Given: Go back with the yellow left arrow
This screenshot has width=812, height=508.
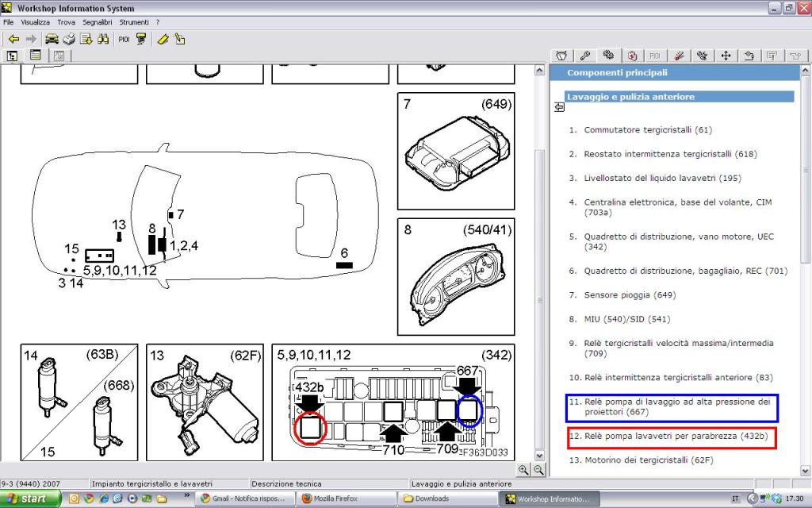Looking at the screenshot, I should pyautogui.click(x=14, y=39).
